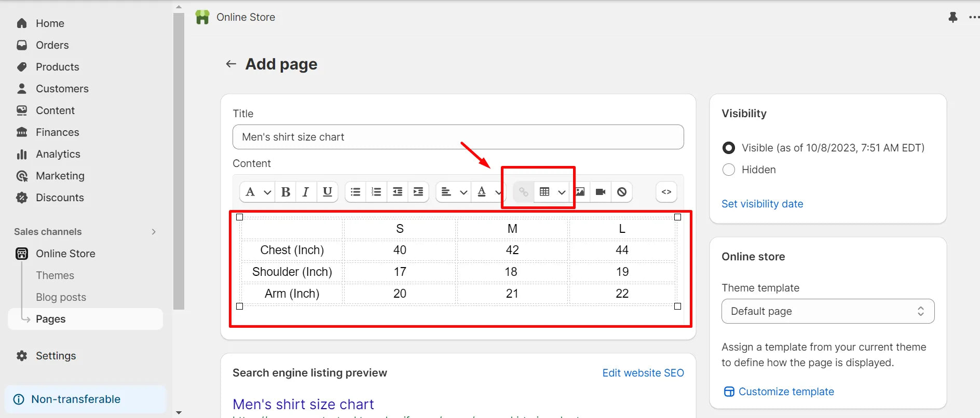Toggle Underline in the editor toolbar

click(x=327, y=192)
